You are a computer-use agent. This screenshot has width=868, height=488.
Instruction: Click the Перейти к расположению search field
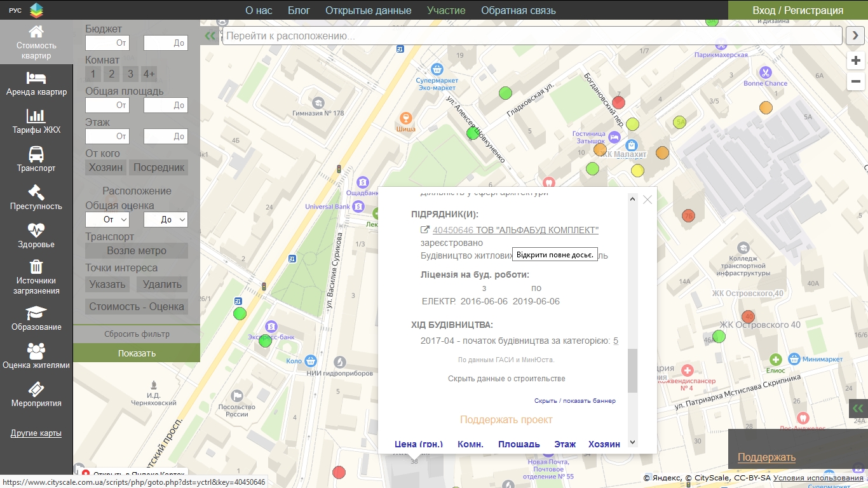pyautogui.click(x=532, y=36)
